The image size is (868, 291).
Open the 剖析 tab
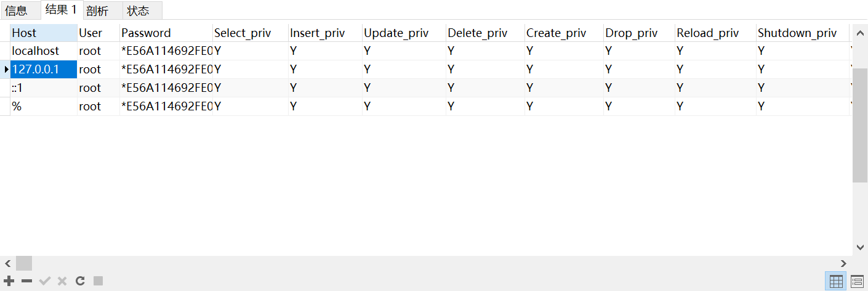pyautogui.click(x=97, y=10)
